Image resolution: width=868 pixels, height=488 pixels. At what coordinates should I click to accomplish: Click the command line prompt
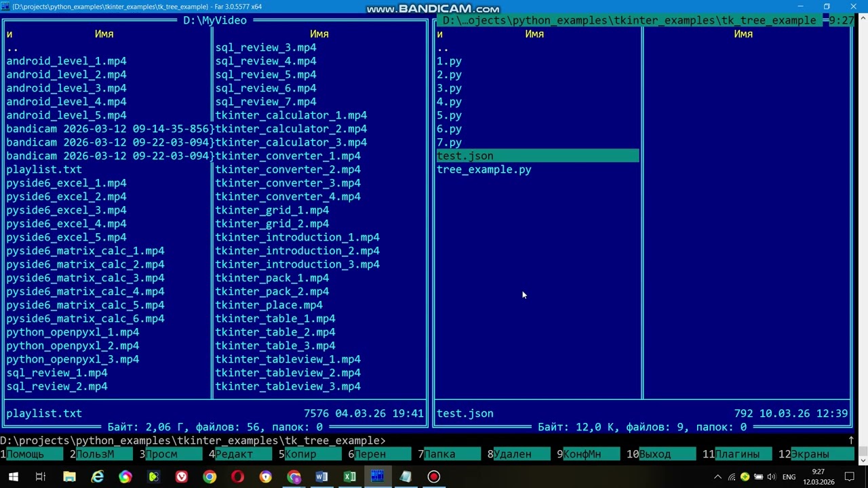click(x=193, y=441)
